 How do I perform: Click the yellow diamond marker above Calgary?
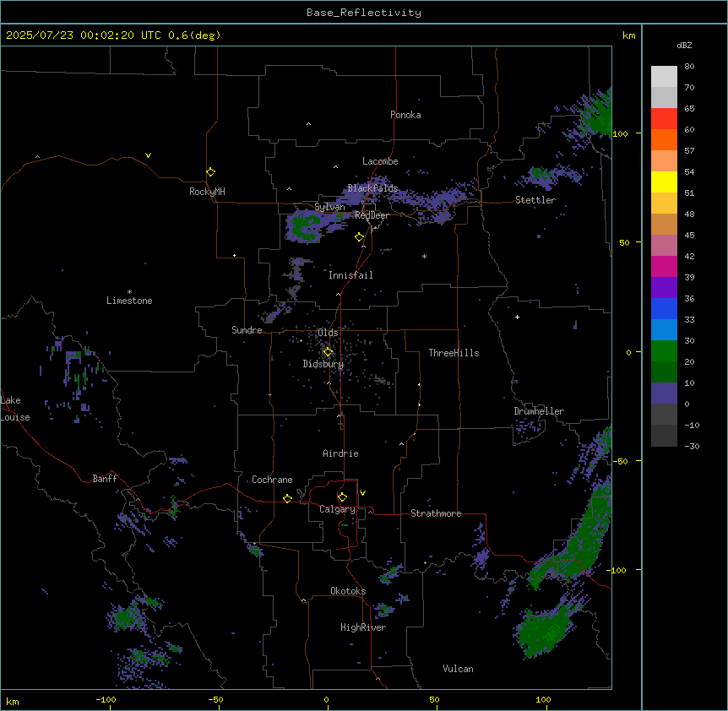[x=342, y=497]
